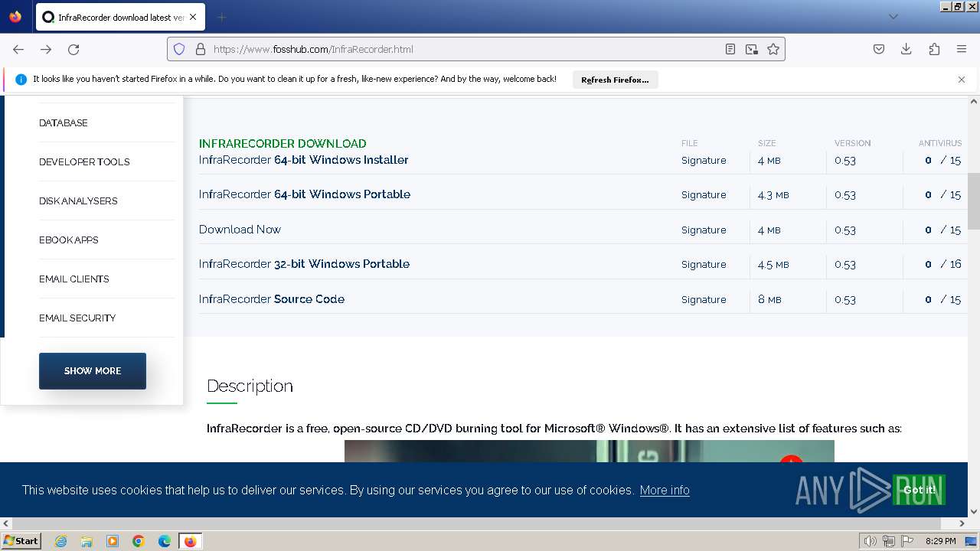
Task: Open DEVELOPER TOOLS category
Action: (84, 161)
